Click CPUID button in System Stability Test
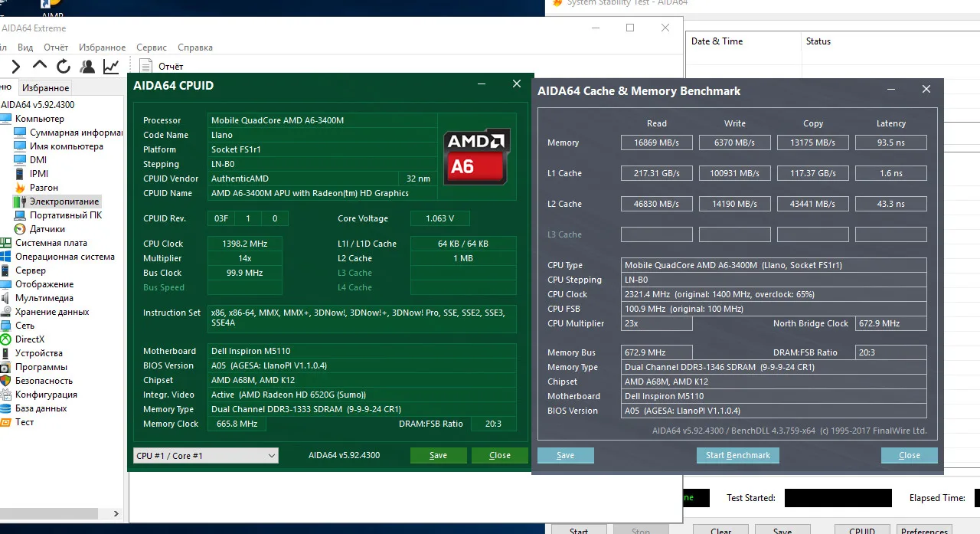 [862, 529]
